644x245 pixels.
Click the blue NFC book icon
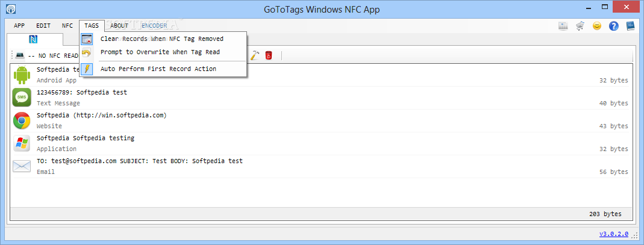[631, 26]
